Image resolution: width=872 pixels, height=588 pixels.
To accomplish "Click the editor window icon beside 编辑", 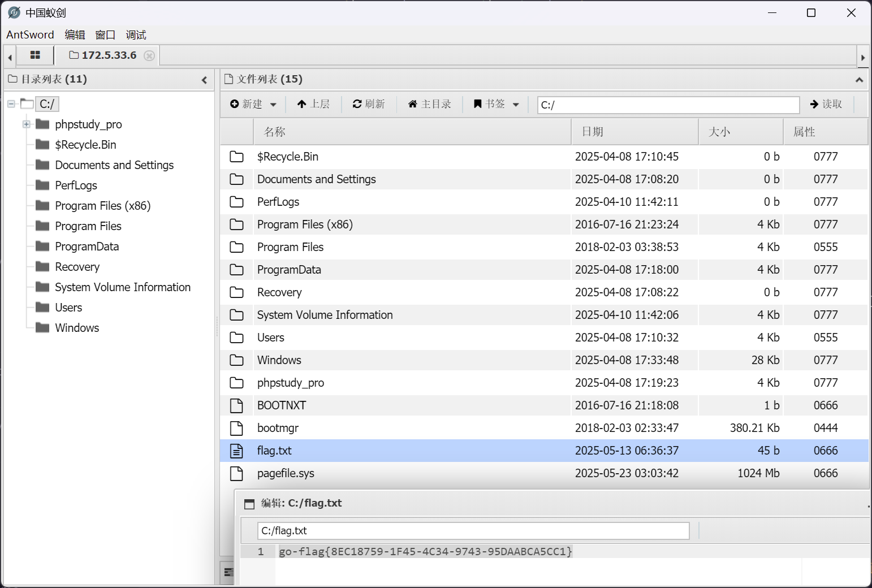I will tap(249, 504).
